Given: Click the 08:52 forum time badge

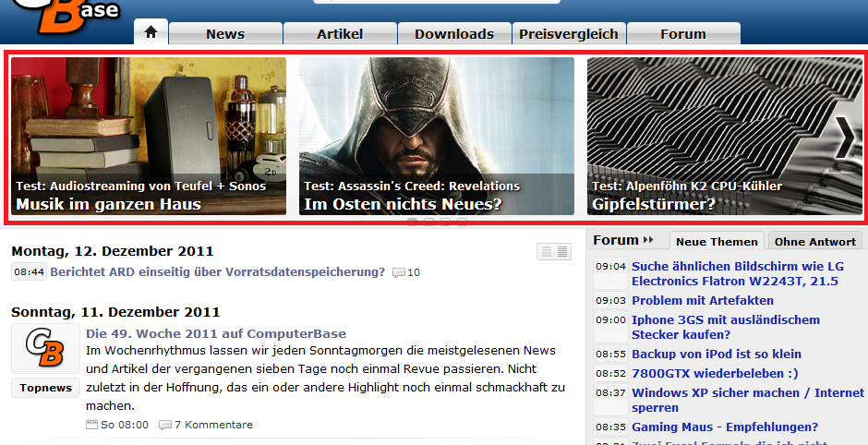Looking at the screenshot, I should (610, 374).
